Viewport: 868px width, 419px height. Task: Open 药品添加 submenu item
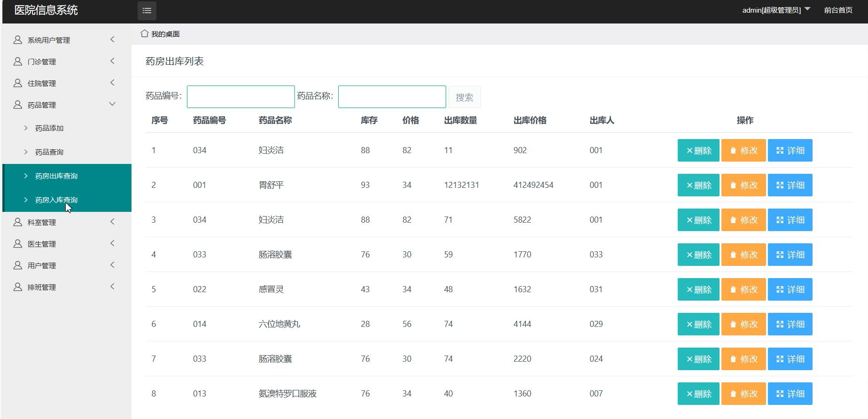tap(49, 128)
